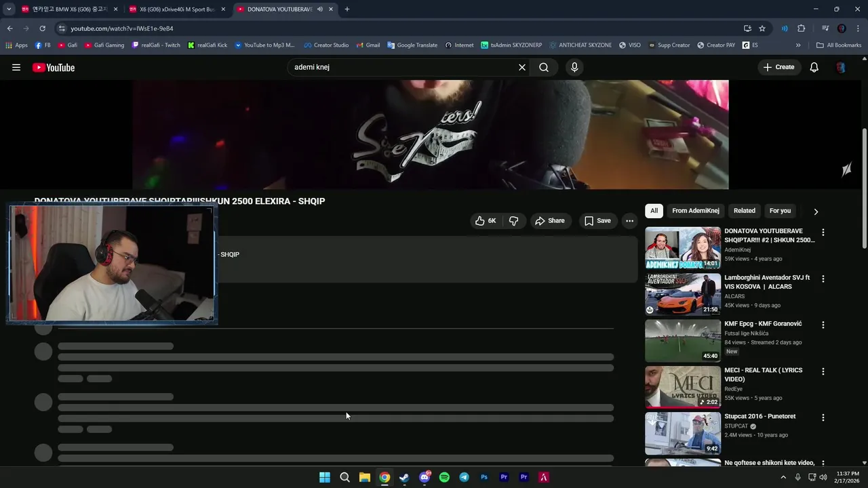
Task: Click the Create button
Action: (778, 67)
